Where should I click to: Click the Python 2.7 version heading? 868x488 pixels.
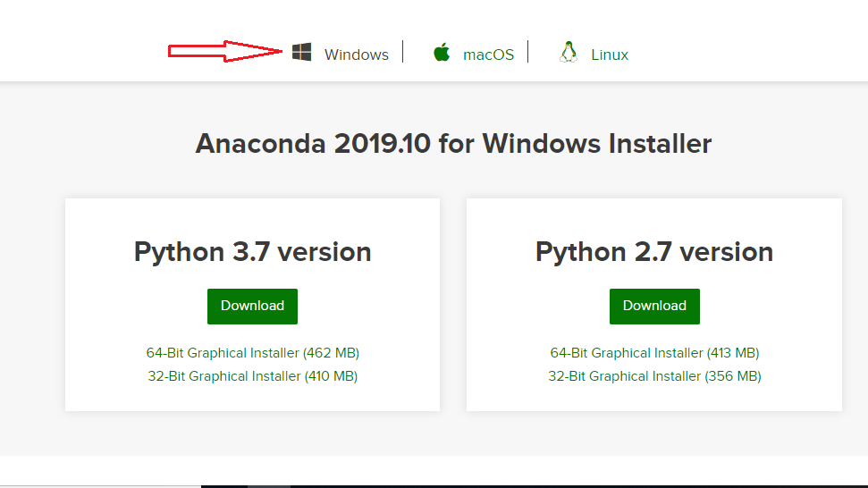click(x=654, y=252)
